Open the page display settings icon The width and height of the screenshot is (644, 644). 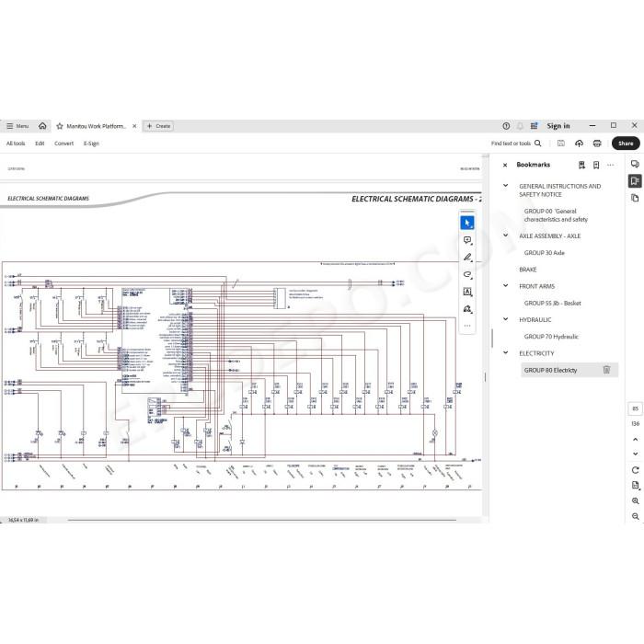636,486
